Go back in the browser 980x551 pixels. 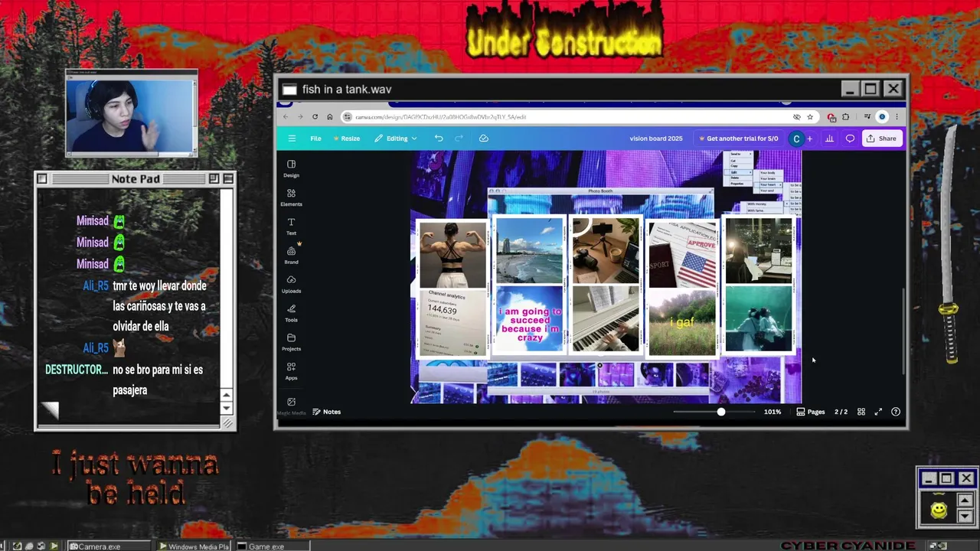(x=286, y=117)
